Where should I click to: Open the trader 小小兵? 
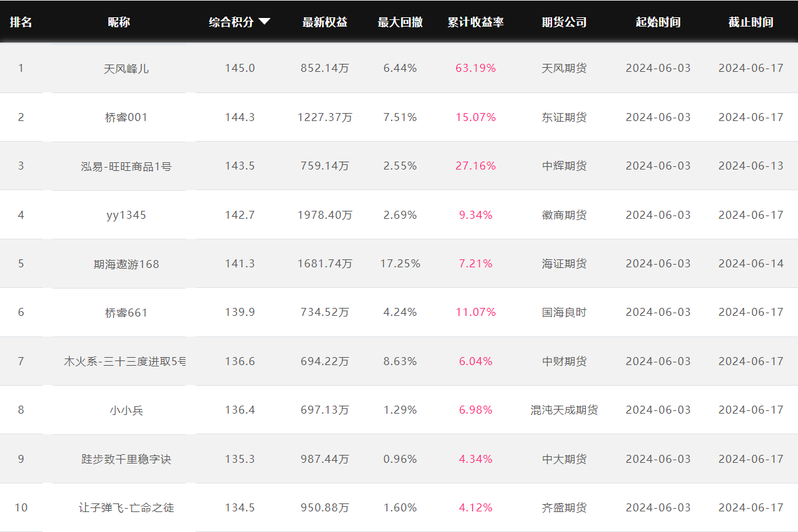click(x=126, y=410)
